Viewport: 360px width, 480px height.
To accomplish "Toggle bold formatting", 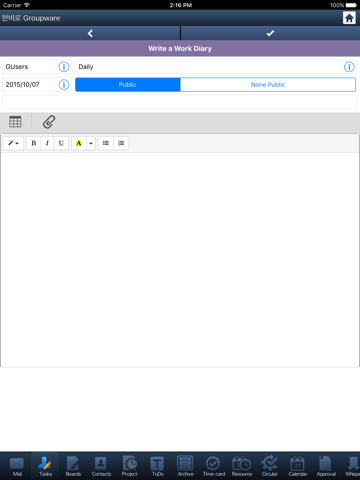I will 34,143.
